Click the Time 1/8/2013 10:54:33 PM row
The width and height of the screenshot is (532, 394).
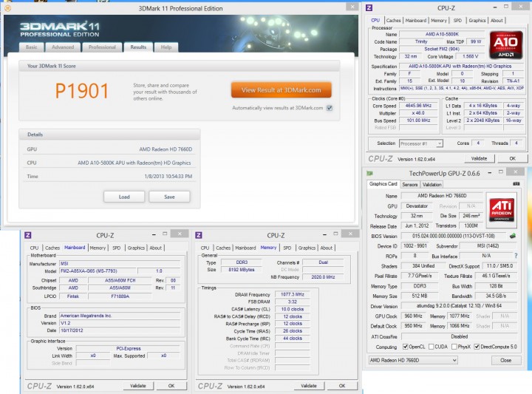click(x=109, y=176)
